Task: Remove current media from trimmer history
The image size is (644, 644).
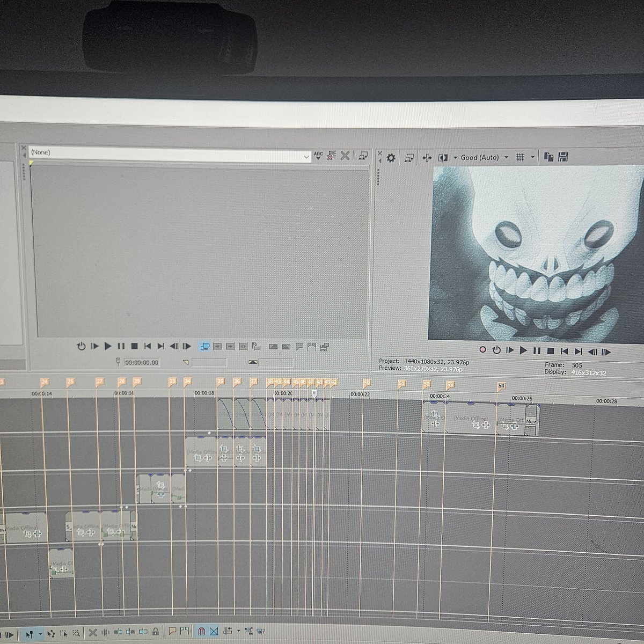Action: 345,156
